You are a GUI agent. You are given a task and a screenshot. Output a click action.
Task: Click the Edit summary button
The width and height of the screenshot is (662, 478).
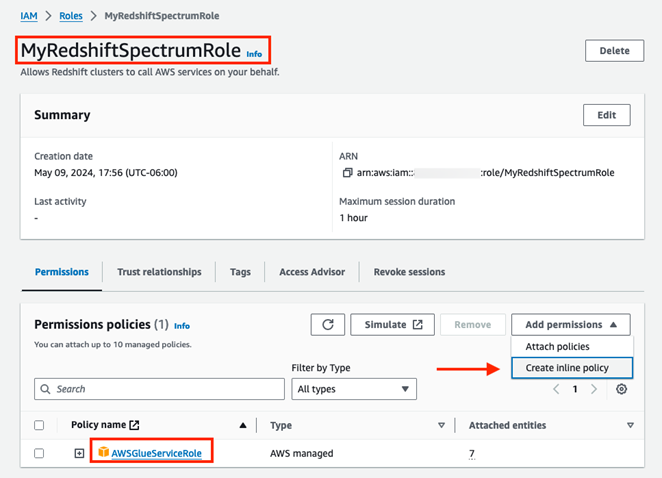[x=607, y=115]
